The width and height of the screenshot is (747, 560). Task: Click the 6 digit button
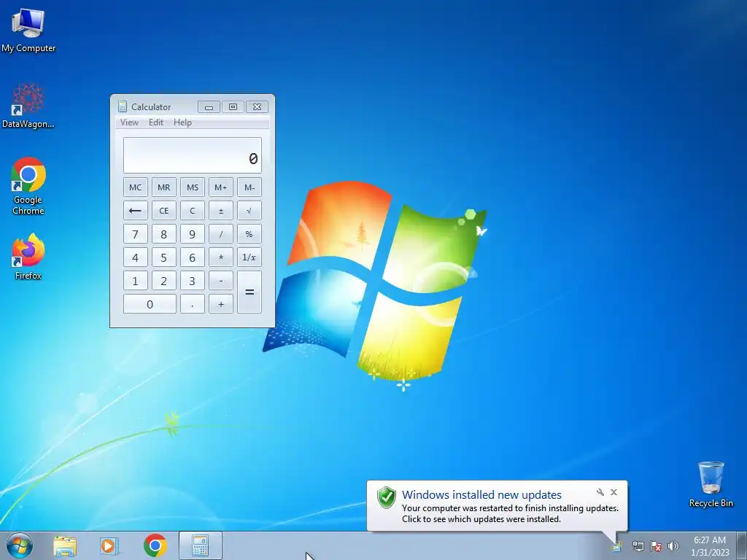click(193, 257)
